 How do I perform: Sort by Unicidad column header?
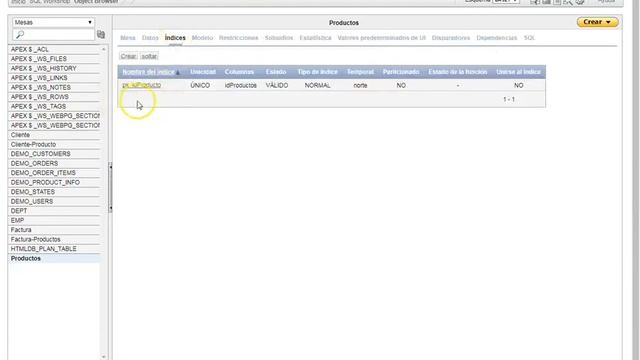point(203,72)
